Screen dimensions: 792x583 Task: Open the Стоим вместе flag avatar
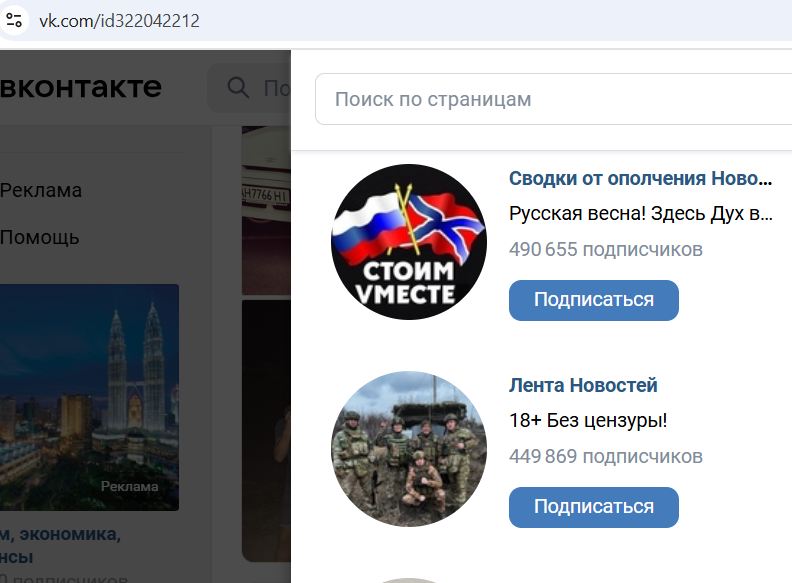[409, 242]
